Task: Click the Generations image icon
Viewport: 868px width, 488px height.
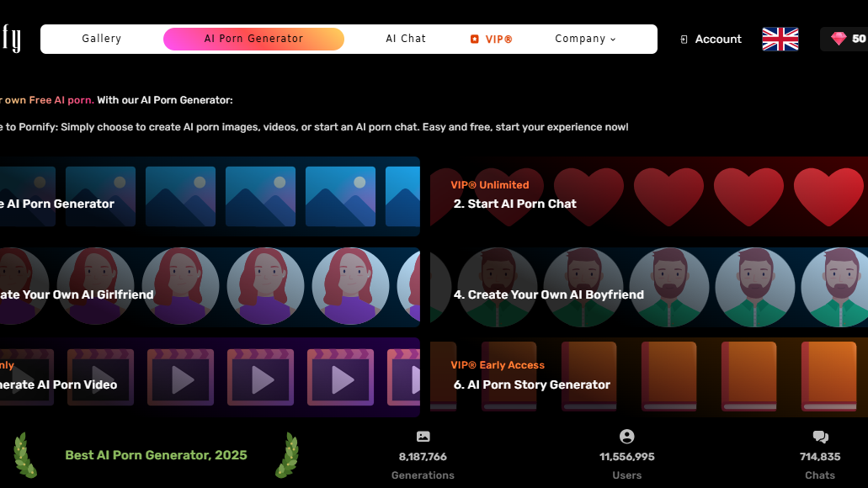Action: tap(423, 437)
